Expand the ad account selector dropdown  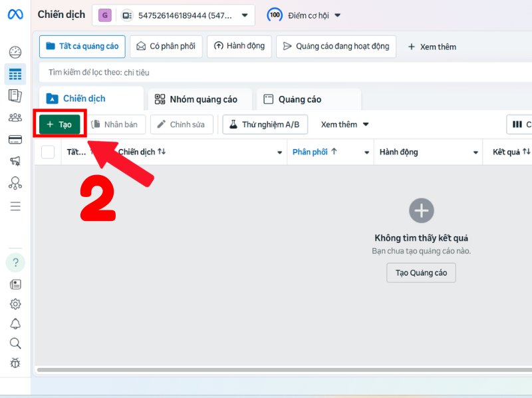(245, 15)
